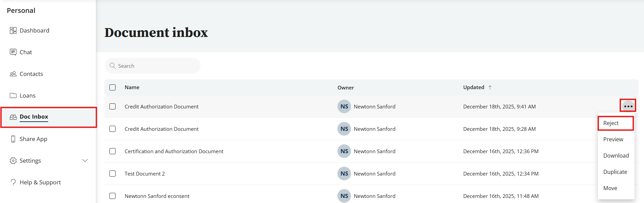This screenshot has width=644, height=203.
Task: Choose Reject from the context menu
Action: tap(611, 123)
